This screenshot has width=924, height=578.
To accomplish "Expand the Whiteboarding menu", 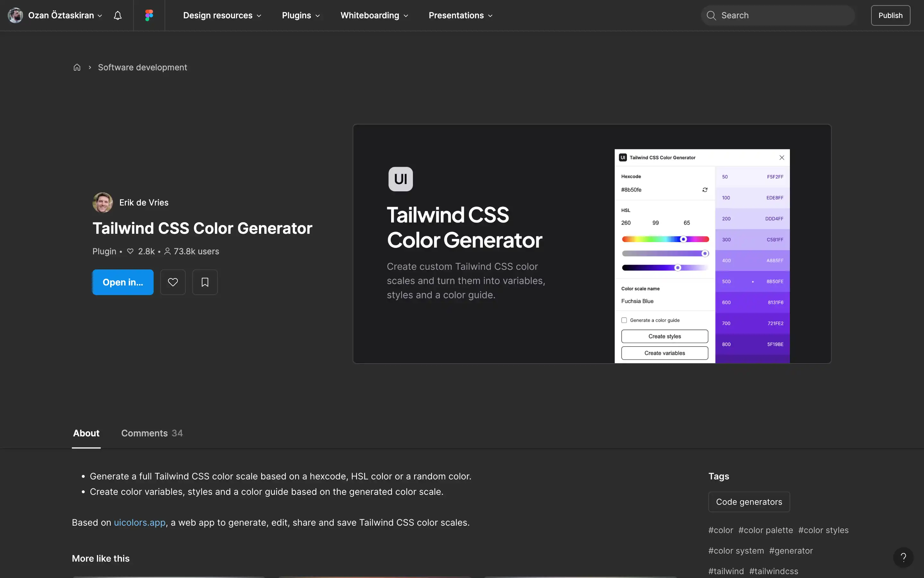I will (x=374, y=15).
